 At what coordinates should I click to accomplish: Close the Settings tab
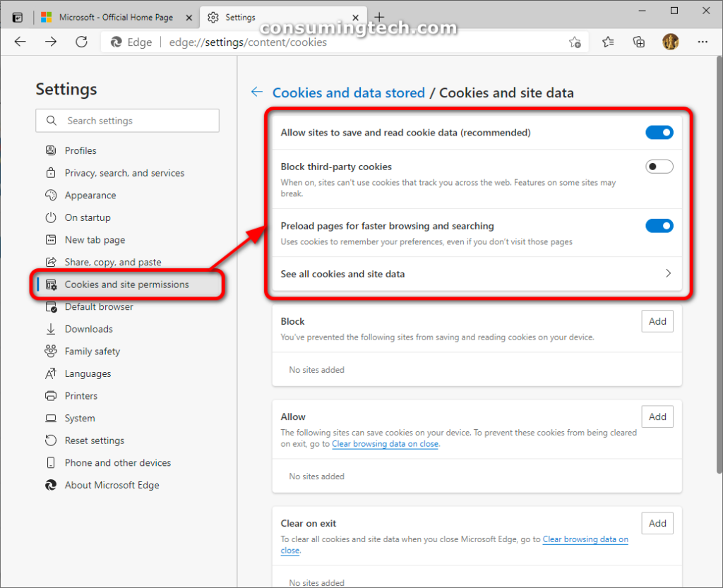point(356,18)
